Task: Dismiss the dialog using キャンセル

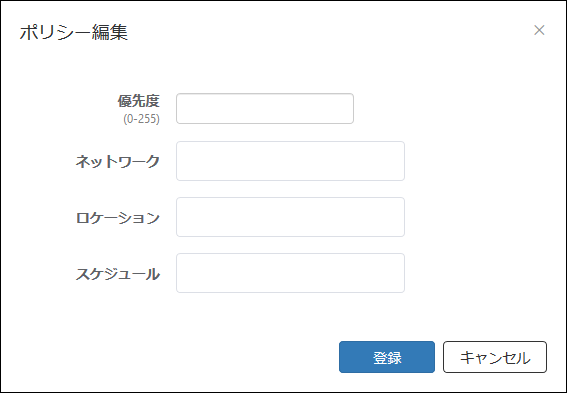Action: tap(495, 357)
